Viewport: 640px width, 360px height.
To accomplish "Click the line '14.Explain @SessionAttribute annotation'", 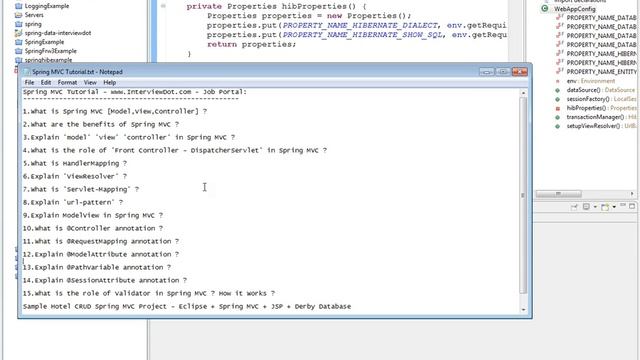I will tap(105, 281).
